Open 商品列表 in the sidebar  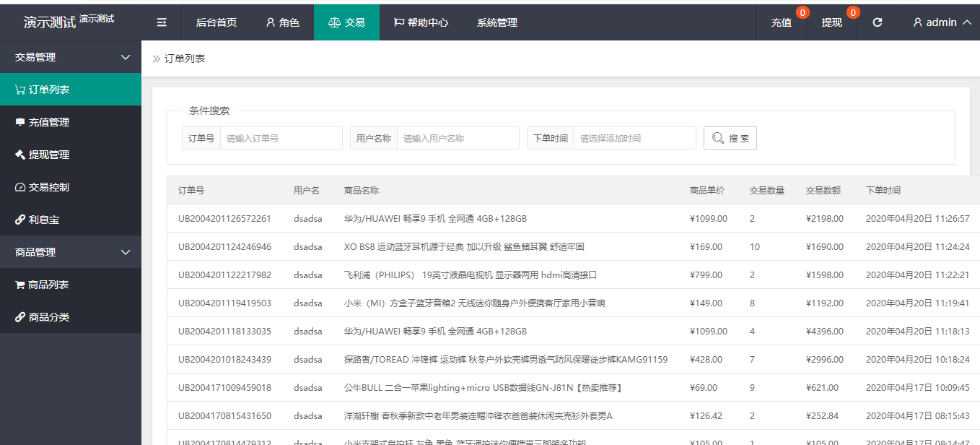pyautogui.click(x=48, y=285)
